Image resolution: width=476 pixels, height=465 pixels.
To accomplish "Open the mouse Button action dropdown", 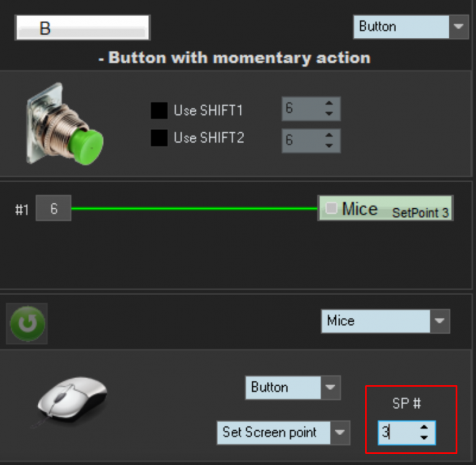I will pyautogui.click(x=330, y=387).
